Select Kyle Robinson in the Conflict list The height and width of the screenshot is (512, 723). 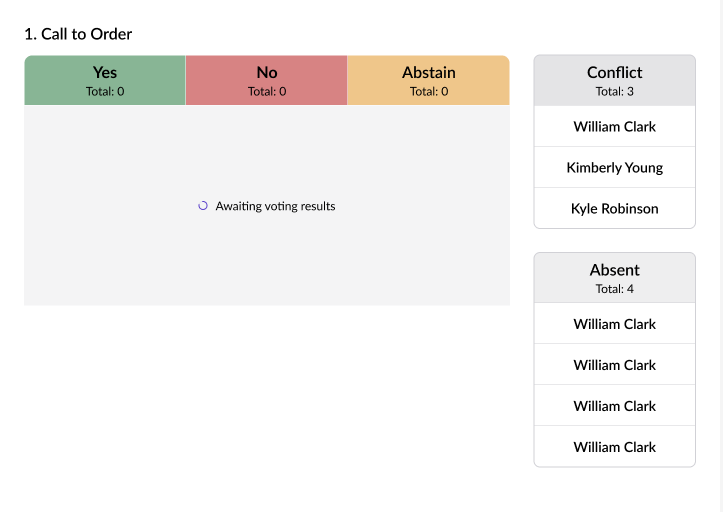pos(614,209)
